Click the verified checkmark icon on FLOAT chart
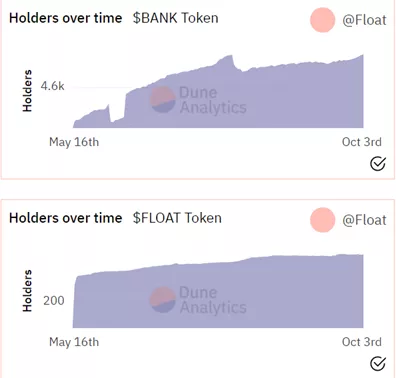The width and height of the screenshot is (396, 378). [x=378, y=364]
